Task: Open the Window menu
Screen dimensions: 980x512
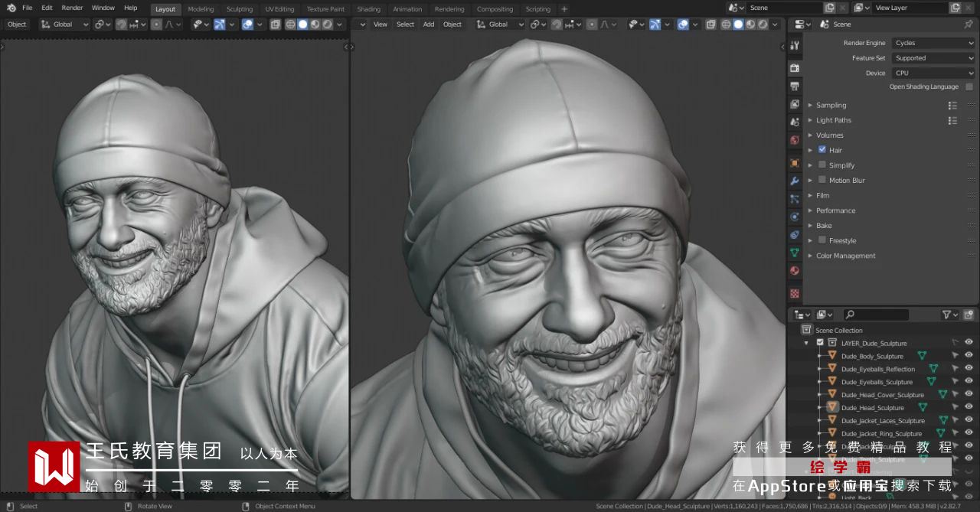Action: (x=103, y=8)
